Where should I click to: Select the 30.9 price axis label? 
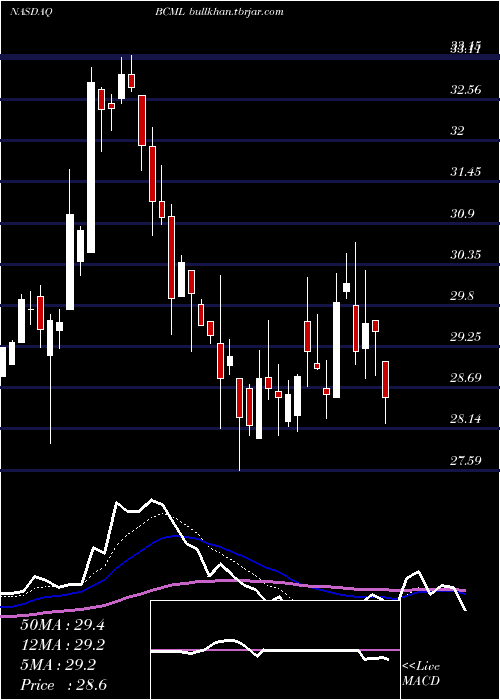pos(462,214)
